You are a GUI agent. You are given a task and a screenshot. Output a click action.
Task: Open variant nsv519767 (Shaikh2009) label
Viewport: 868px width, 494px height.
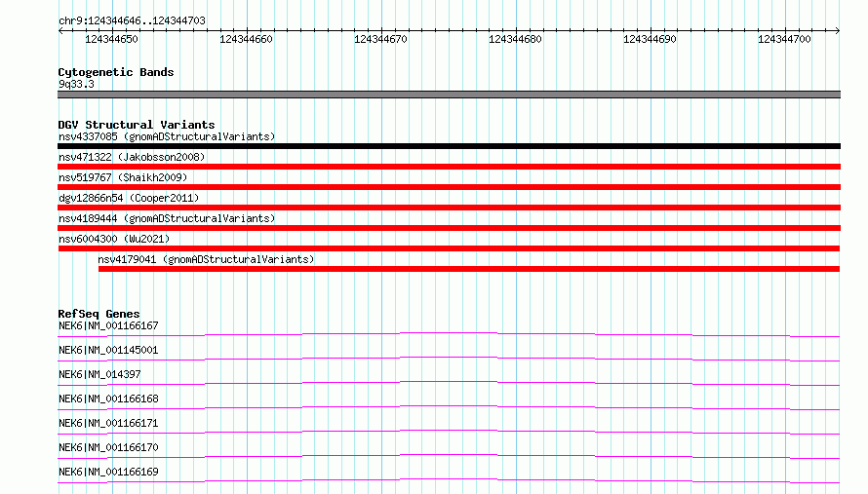pyautogui.click(x=123, y=177)
